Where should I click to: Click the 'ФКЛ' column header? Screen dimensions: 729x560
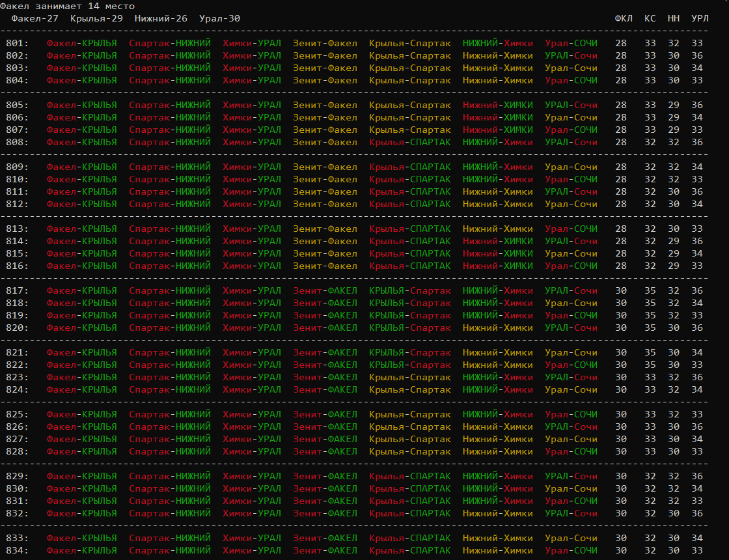tap(624, 19)
